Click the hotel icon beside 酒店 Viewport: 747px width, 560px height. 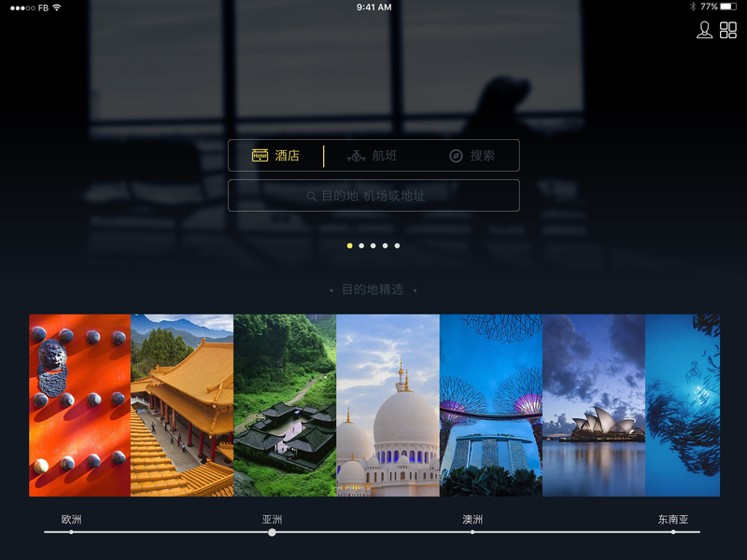pyautogui.click(x=260, y=155)
